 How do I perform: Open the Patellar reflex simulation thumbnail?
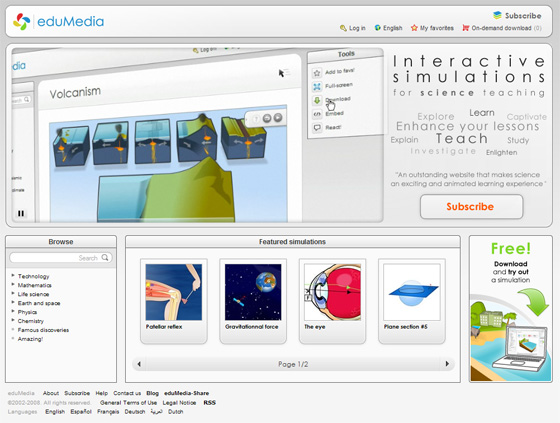point(174,292)
